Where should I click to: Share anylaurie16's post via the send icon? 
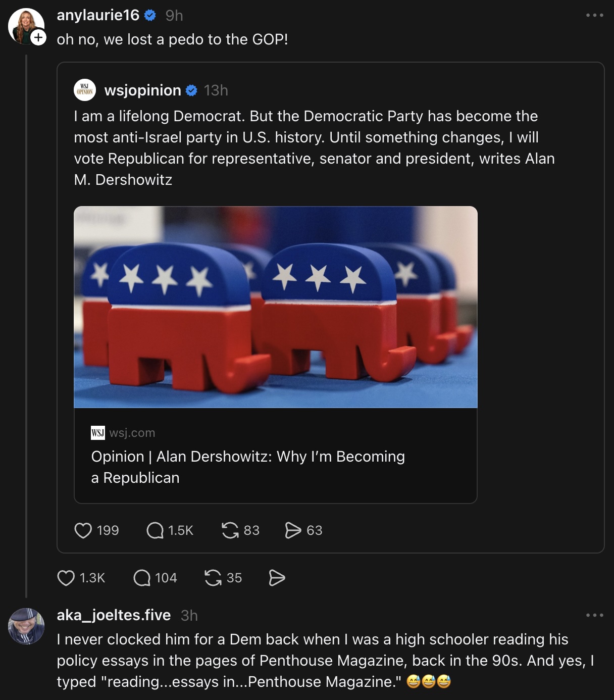[277, 578]
